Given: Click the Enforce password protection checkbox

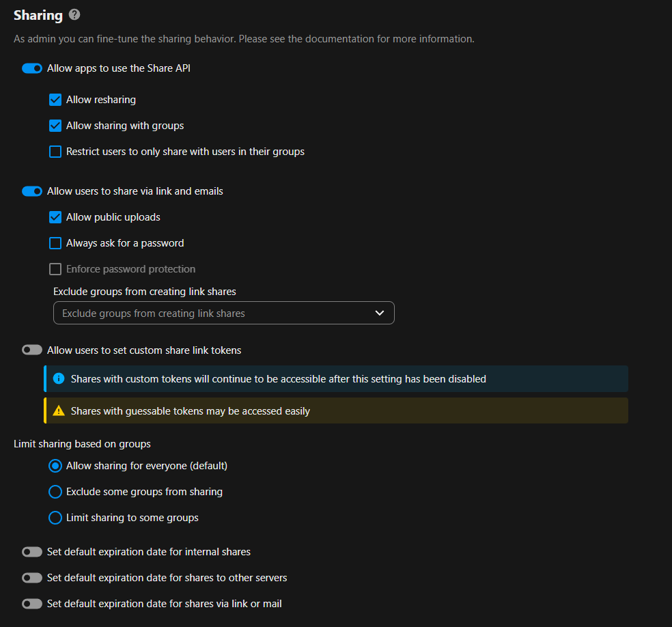Looking at the screenshot, I should tap(55, 269).
